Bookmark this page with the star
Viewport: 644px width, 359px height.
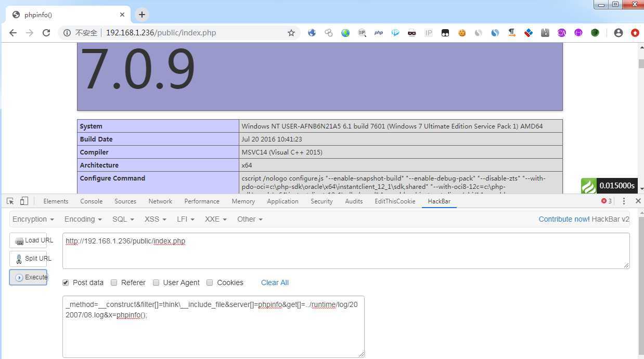click(x=291, y=33)
